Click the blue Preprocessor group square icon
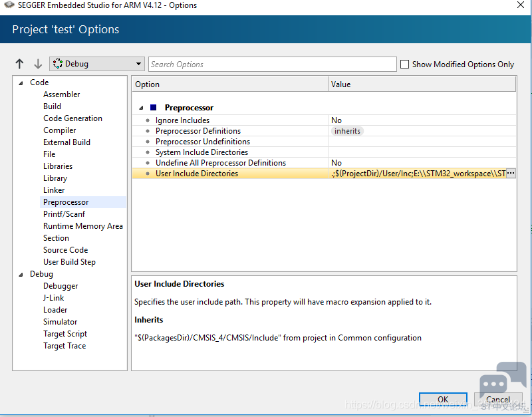532x417 pixels. pos(154,108)
